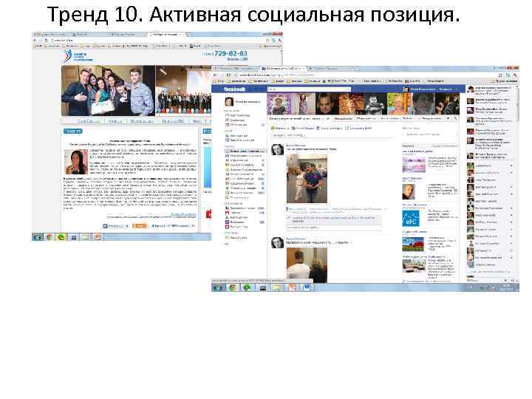Open the yellow-green photo in the photo strip

click(399, 104)
